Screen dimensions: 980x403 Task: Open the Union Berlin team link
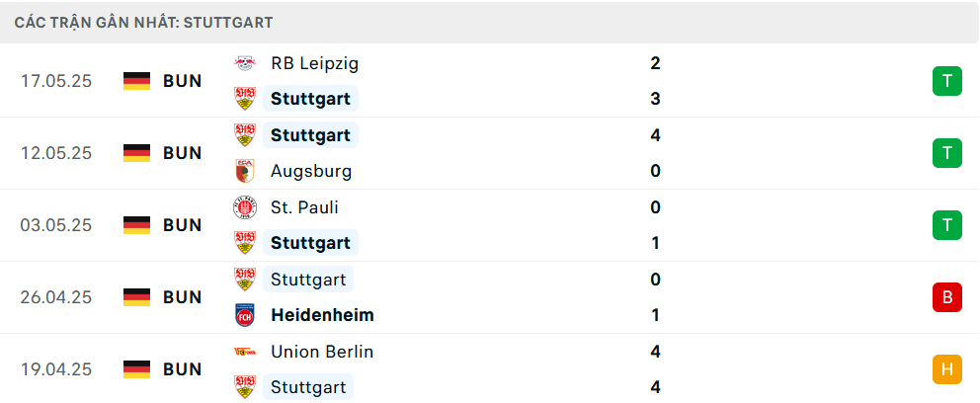(x=322, y=352)
